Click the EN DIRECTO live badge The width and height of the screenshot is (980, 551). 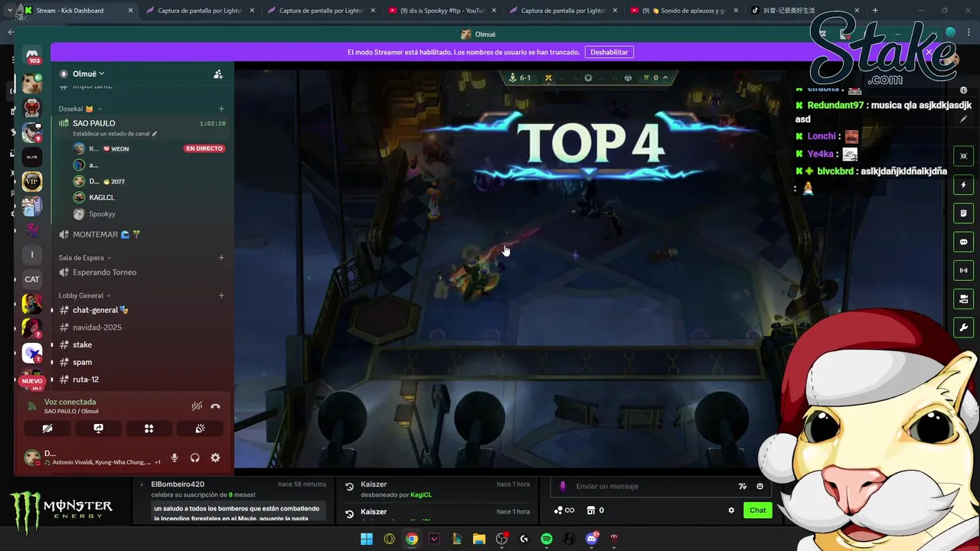(204, 148)
